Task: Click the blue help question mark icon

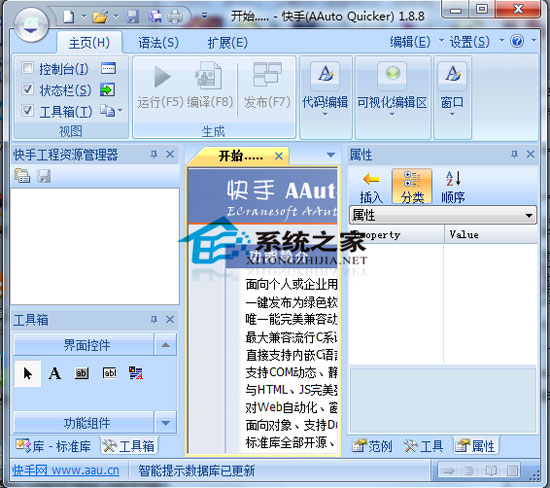Action: pos(517,41)
